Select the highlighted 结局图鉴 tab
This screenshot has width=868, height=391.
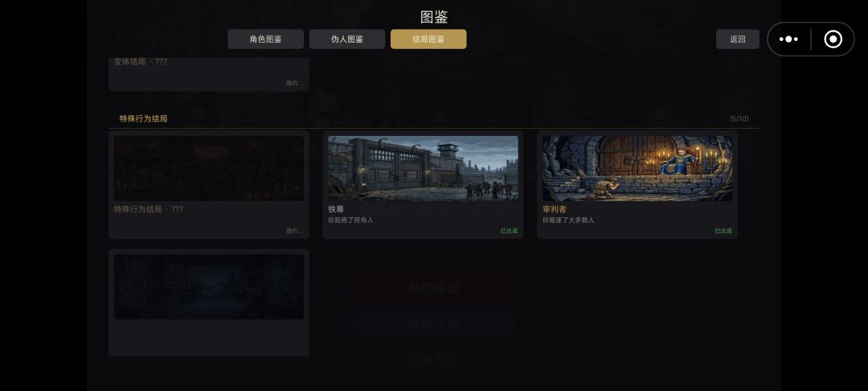click(428, 39)
